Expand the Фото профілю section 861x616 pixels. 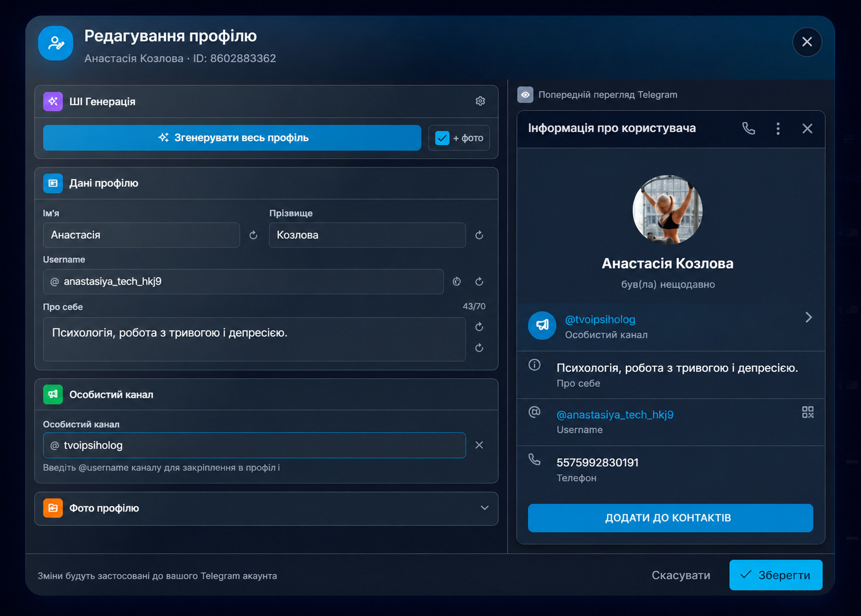(x=484, y=508)
